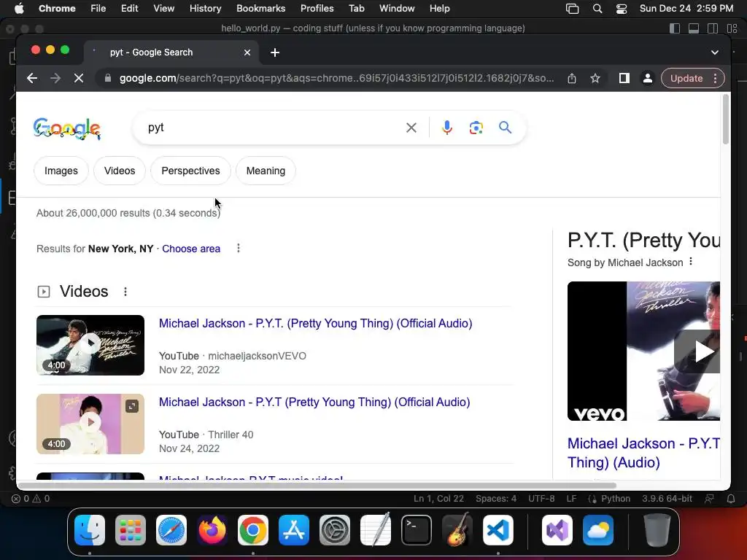
Task: Click the Choose area link
Action: 191,249
